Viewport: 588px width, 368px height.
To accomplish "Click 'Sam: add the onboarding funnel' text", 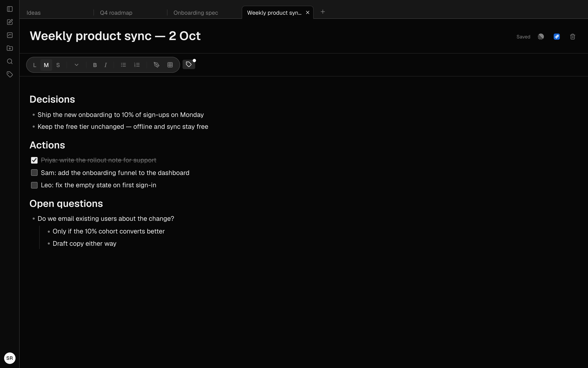I will point(115,173).
